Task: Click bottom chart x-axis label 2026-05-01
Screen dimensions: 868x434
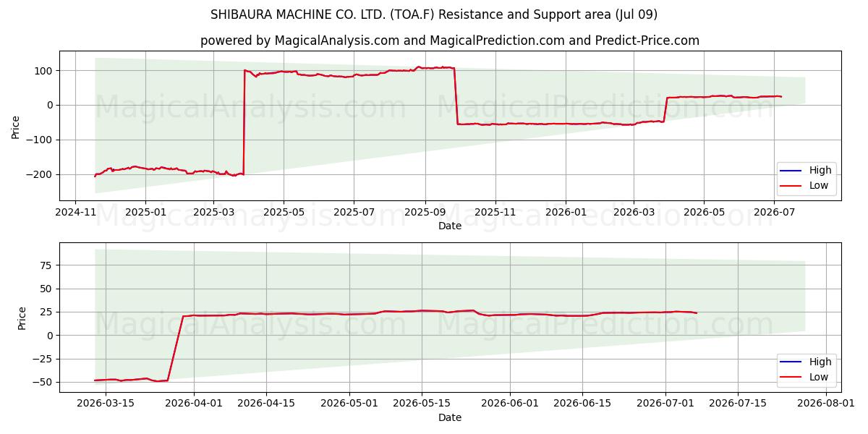Action: click(x=349, y=404)
